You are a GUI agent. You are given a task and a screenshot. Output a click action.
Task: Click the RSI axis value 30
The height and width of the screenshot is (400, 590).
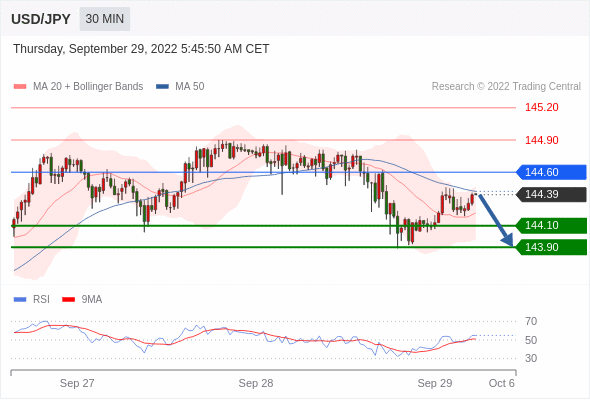(531, 358)
